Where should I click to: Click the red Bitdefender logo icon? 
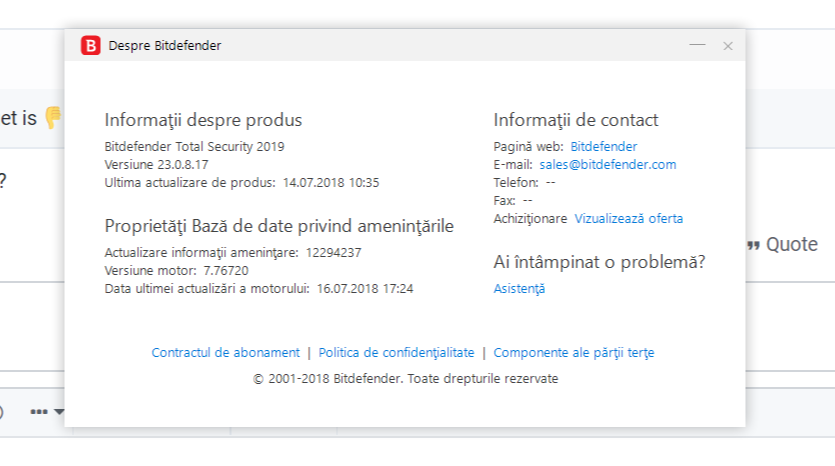pos(90,45)
